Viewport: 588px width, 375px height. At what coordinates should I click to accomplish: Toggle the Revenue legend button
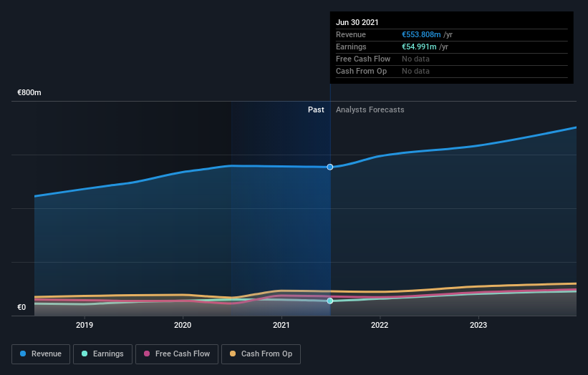click(x=41, y=354)
